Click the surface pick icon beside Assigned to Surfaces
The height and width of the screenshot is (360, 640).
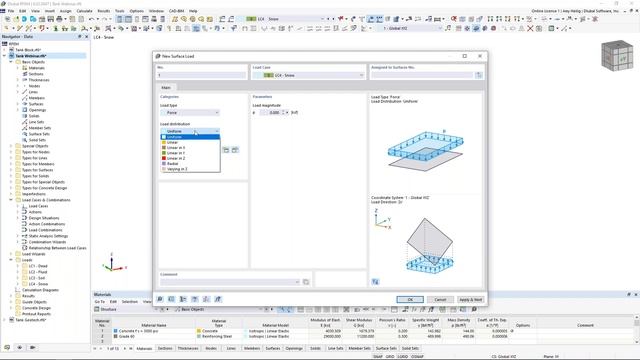click(479, 75)
